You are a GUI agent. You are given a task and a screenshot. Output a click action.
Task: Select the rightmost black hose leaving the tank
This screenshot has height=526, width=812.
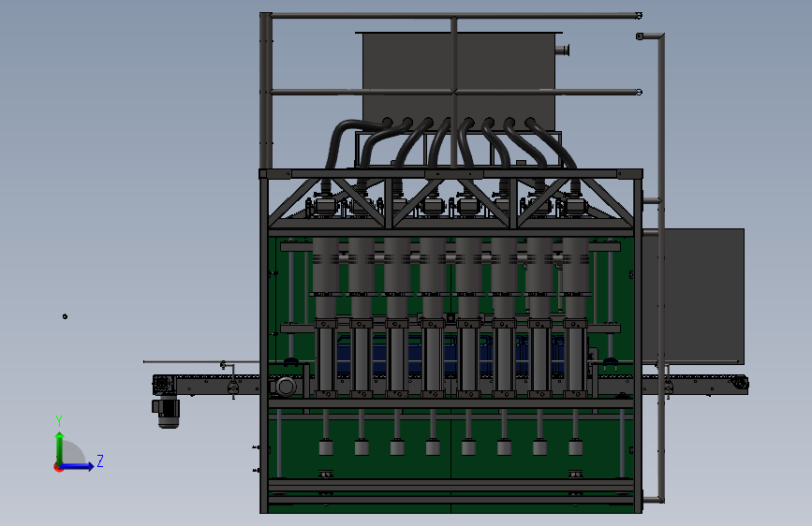[x=551, y=143]
